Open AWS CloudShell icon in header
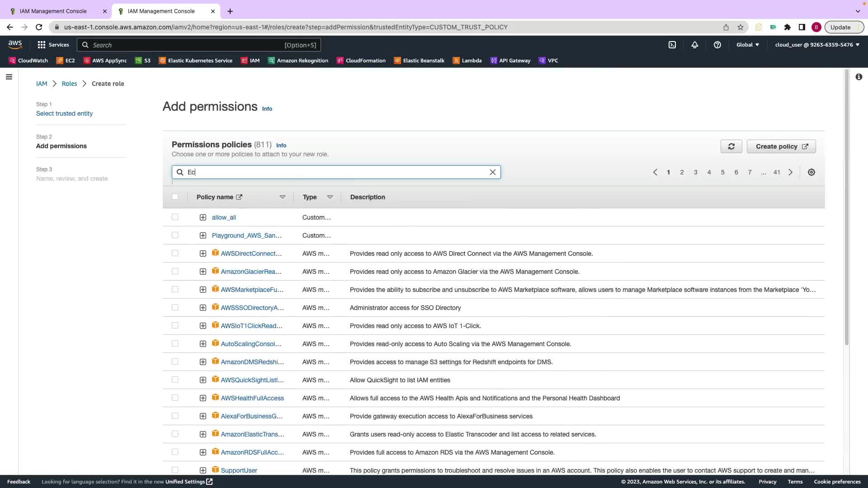 point(672,45)
